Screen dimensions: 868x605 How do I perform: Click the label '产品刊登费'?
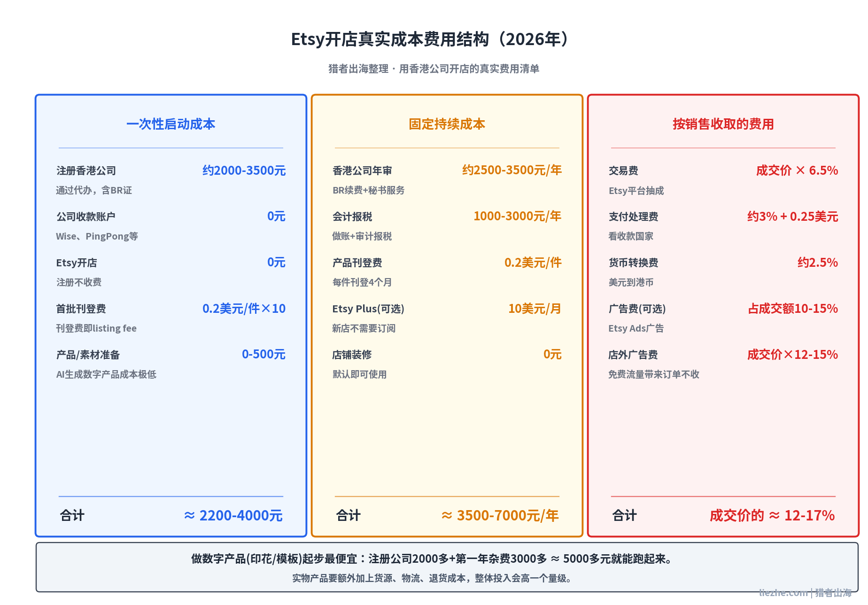pos(357,263)
